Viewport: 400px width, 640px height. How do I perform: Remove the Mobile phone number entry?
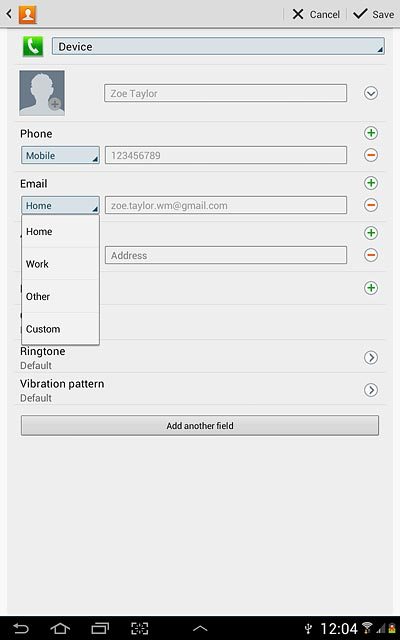[371, 155]
